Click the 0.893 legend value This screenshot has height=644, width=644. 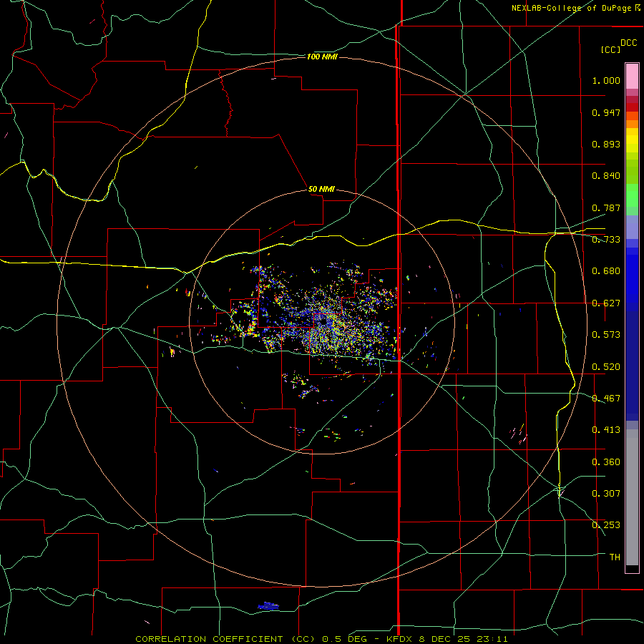[606, 144]
